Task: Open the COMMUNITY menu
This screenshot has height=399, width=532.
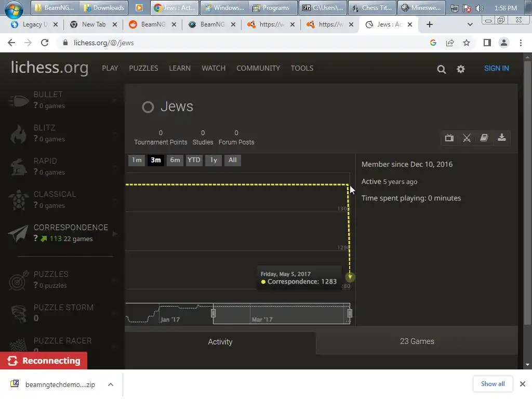Action: coord(258,68)
